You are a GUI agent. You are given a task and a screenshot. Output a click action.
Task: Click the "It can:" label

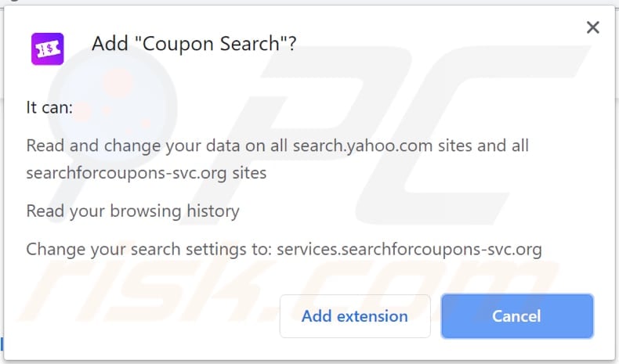pos(49,108)
